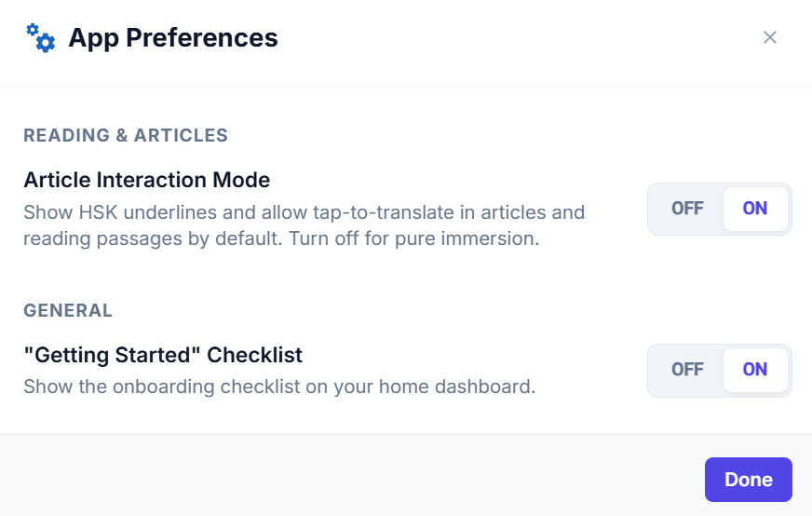This screenshot has width=812, height=516.
Task: Click the blue gears icon beside App Preferences
Action: pyautogui.click(x=40, y=38)
